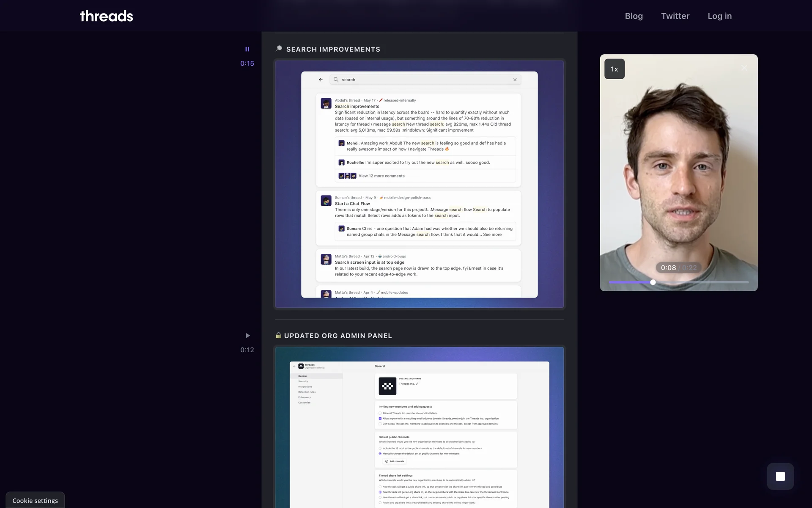
Task: Pause the Search Improvements section playback
Action: point(247,49)
